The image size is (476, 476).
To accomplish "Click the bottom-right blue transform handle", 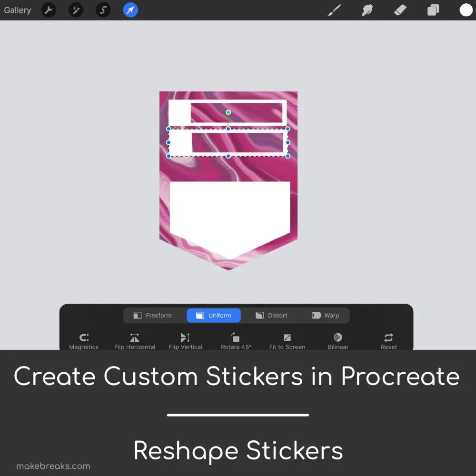I will pos(288,156).
